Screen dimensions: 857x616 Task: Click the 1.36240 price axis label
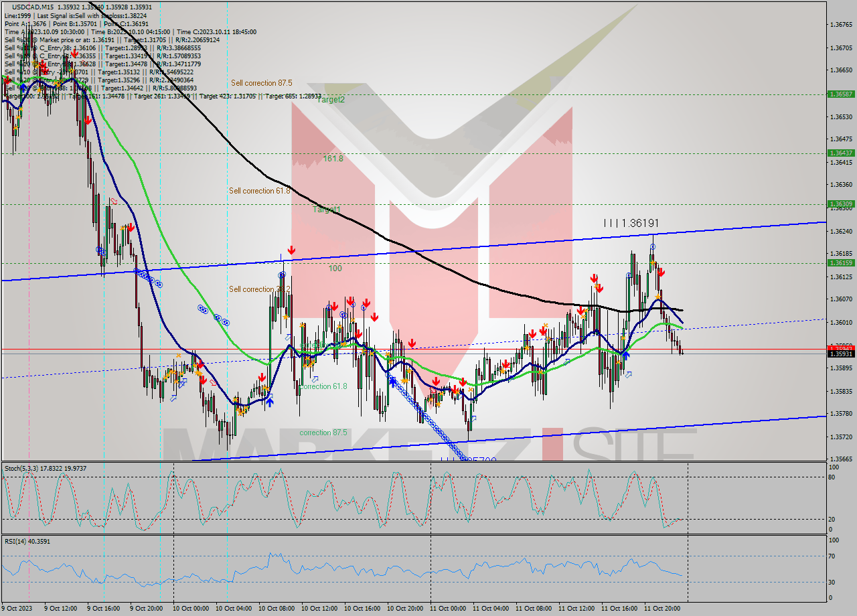(x=840, y=231)
